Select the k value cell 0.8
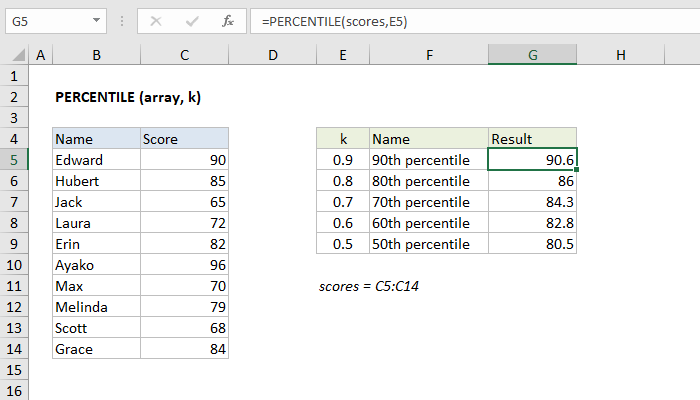This screenshot has width=700, height=400. click(x=343, y=181)
